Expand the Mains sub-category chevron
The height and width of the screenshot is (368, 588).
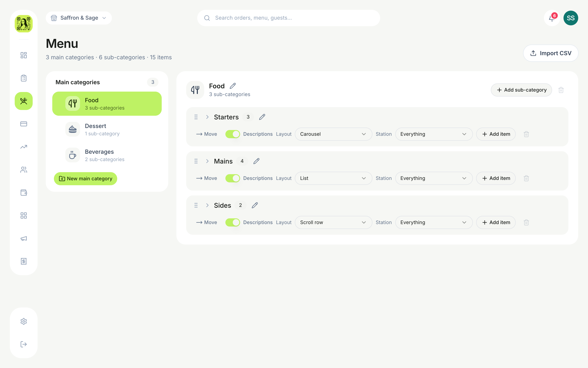207,161
